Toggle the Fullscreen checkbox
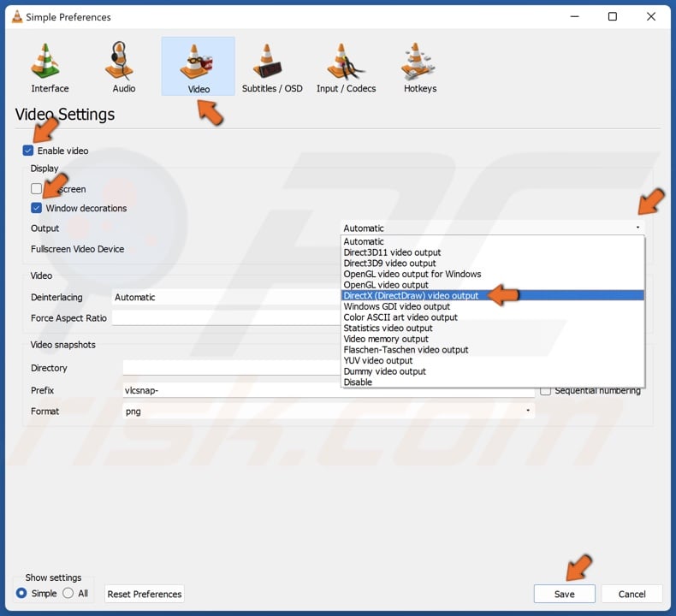This screenshot has width=676, height=616. (36, 189)
